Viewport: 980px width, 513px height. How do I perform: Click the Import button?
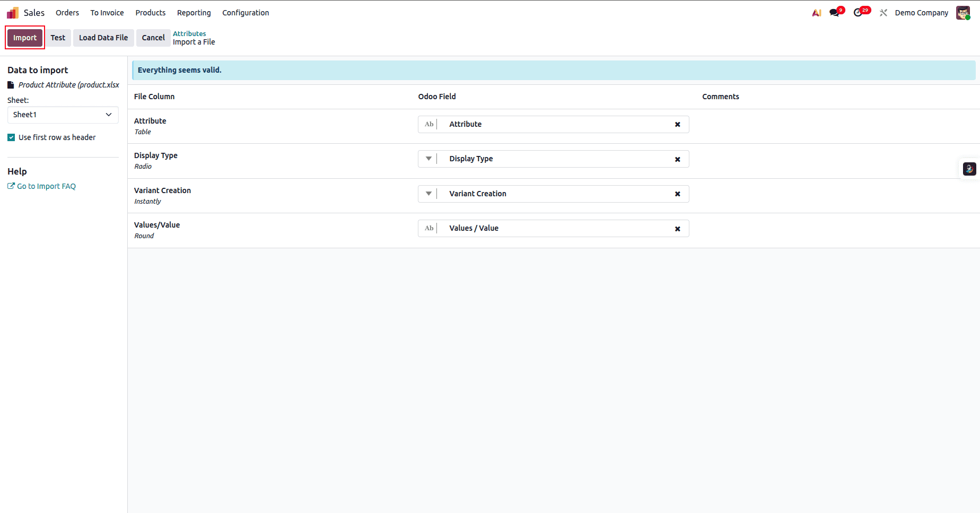(24, 38)
